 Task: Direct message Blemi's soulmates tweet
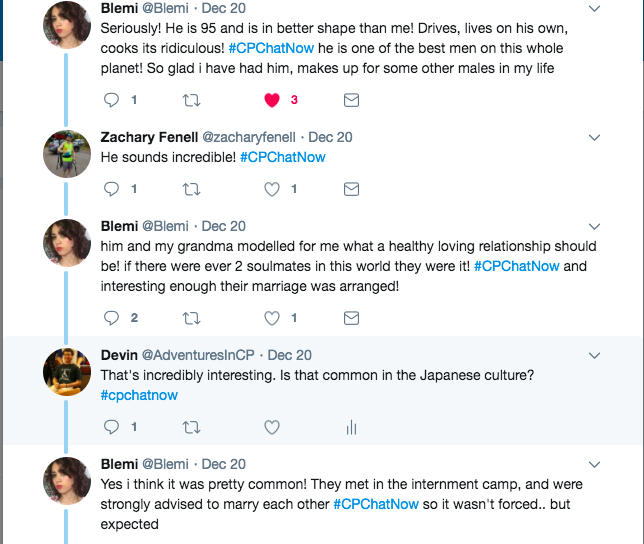point(351,318)
